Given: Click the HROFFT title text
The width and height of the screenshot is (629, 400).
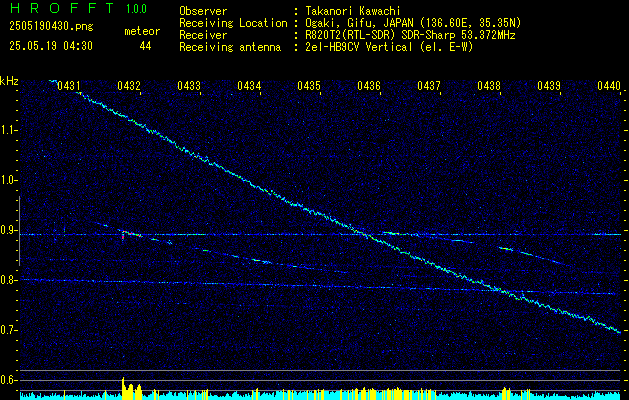Looking at the screenshot, I should pos(62,8).
